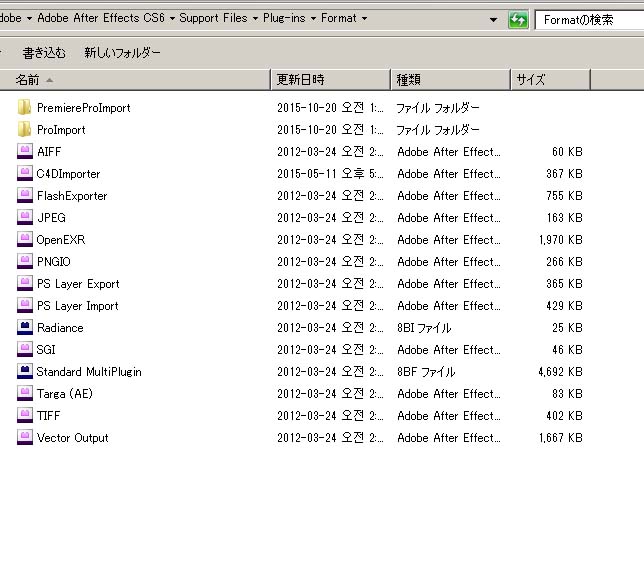This screenshot has width=644, height=586.
Task: Open the address bar history dropdown
Action: click(493, 19)
